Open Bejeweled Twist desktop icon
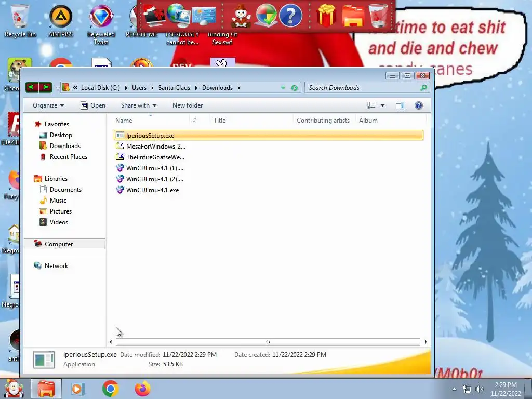 (101, 25)
